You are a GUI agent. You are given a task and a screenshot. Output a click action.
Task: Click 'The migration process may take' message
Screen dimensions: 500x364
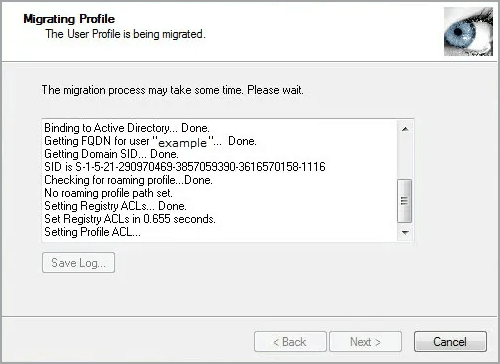click(173, 90)
